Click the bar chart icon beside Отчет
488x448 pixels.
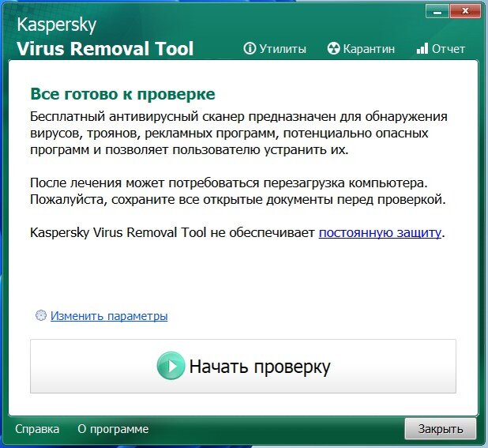pyautogui.click(x=422, y=48)
